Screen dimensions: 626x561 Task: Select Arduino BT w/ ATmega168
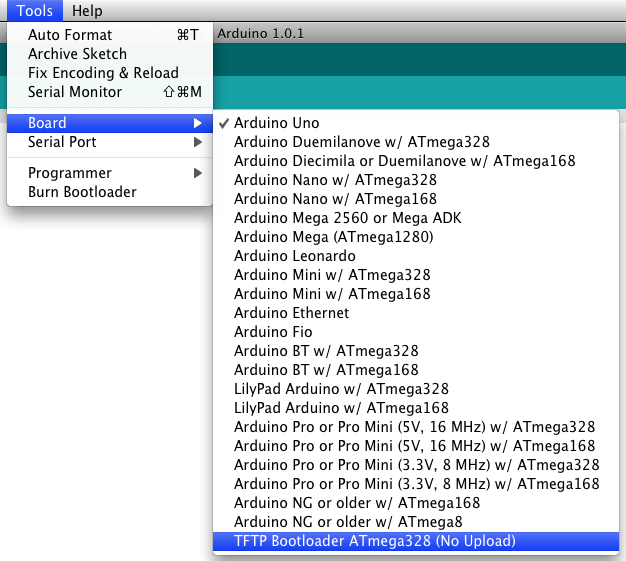[x=416, y=370]
